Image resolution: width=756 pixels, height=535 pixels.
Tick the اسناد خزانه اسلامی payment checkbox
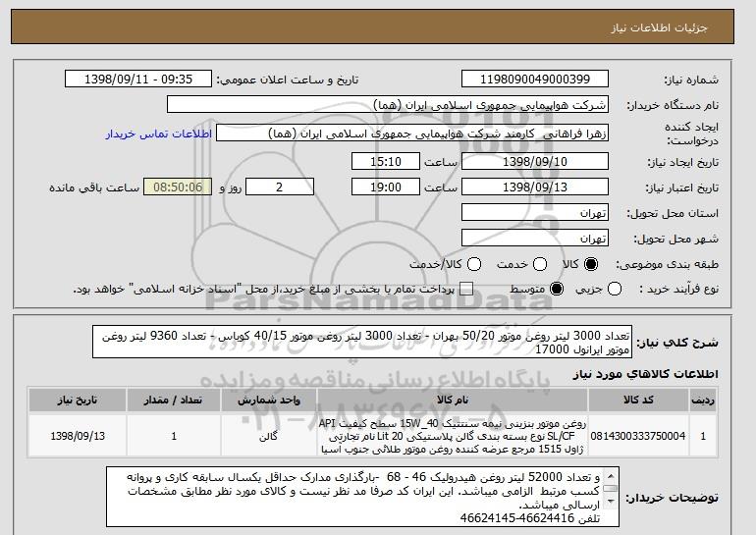coord(466,290)
